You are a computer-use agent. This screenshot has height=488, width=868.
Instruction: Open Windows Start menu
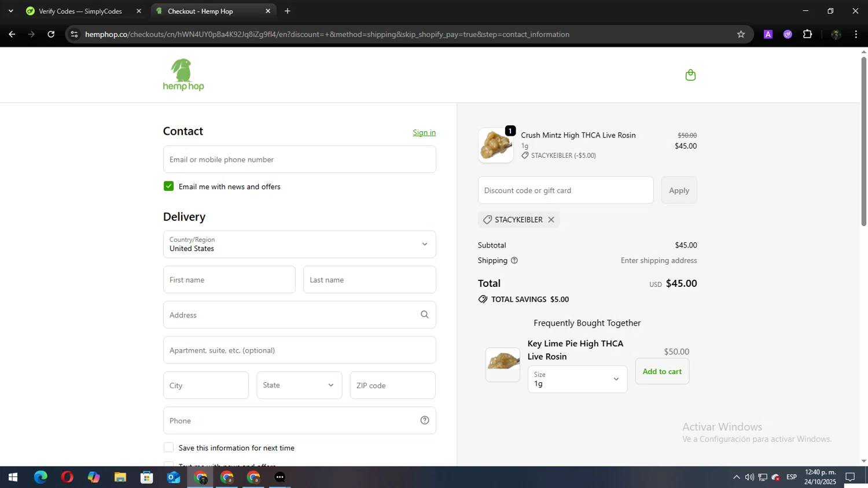[13, 477]
